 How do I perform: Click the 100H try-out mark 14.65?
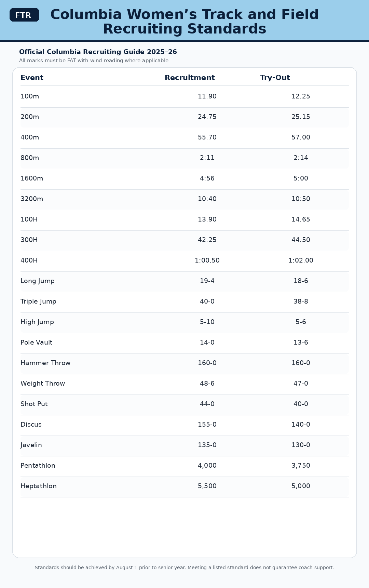(x=301, y=219)
